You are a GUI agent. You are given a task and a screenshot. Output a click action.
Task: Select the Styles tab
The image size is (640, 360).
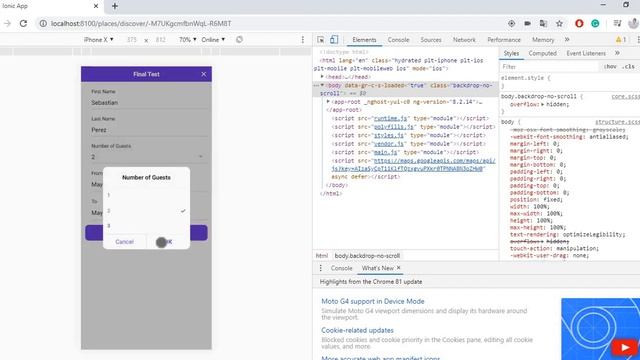511,53
